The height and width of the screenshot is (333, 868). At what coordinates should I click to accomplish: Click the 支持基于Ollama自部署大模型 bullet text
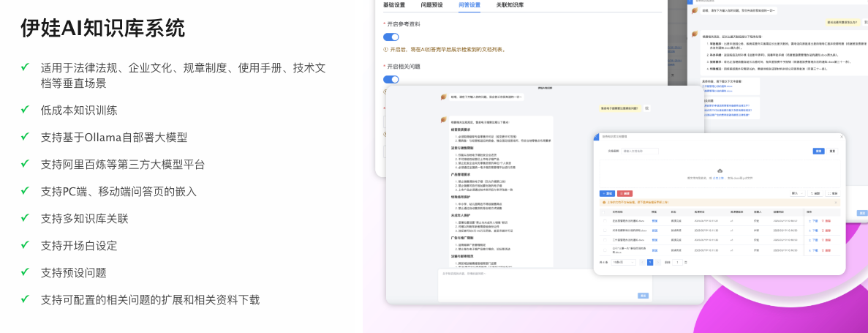click(114, 137)
